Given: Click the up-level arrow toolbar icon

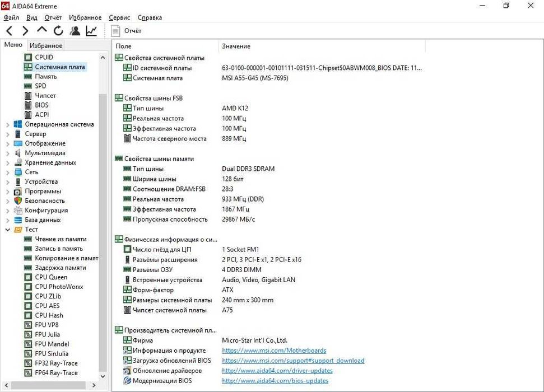Looking at the screenshot, I should click(42, 30).
